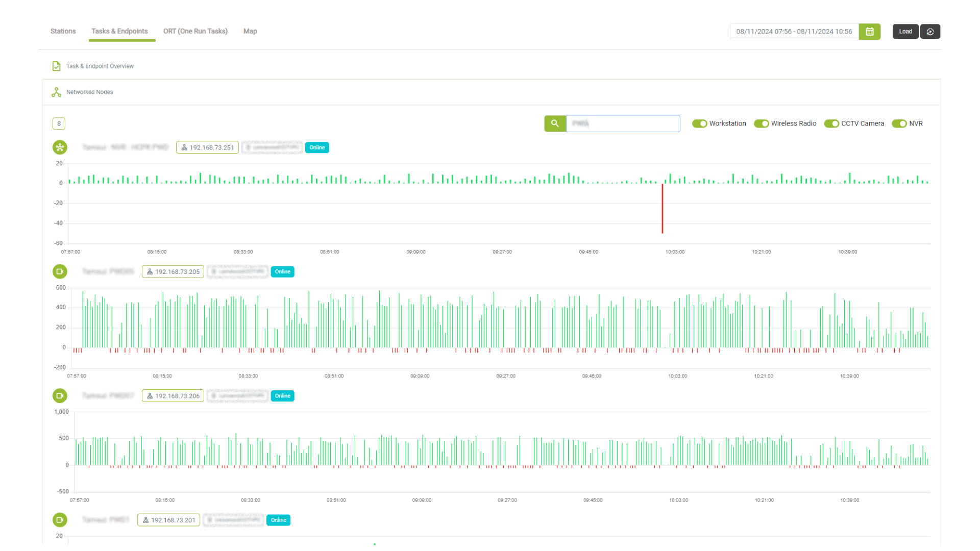980x551 pixels.
Task: Switch to ORT (One Run Tasks) tab
Action: [195, 31]
